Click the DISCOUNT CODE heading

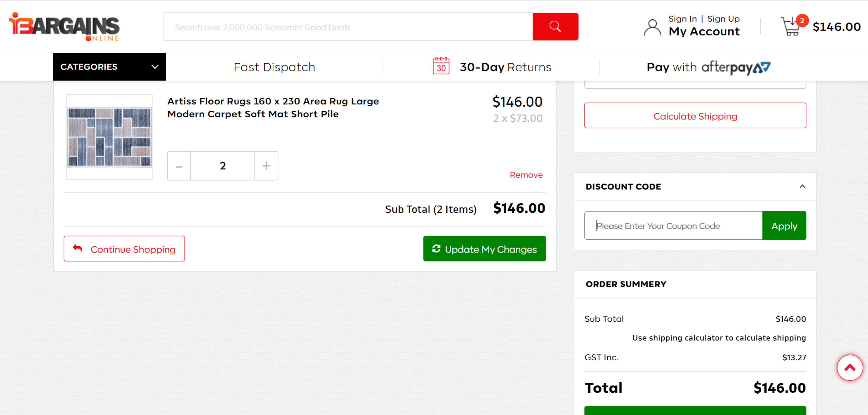623,186
